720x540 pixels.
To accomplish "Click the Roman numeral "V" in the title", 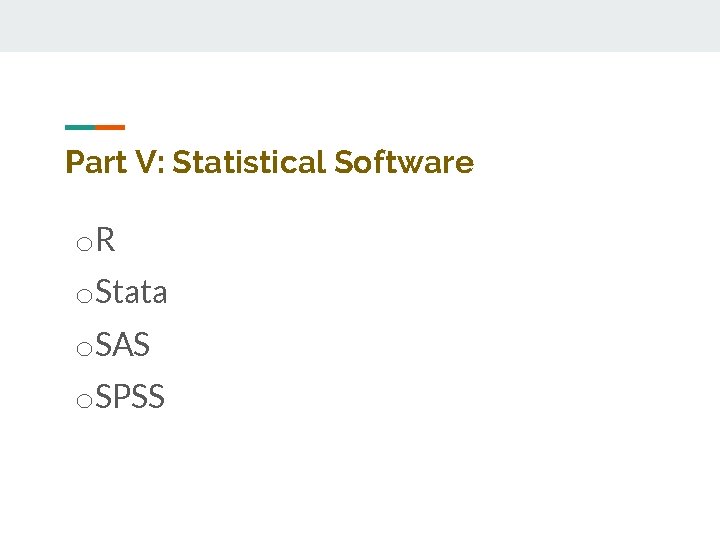I will coord(142,162).
